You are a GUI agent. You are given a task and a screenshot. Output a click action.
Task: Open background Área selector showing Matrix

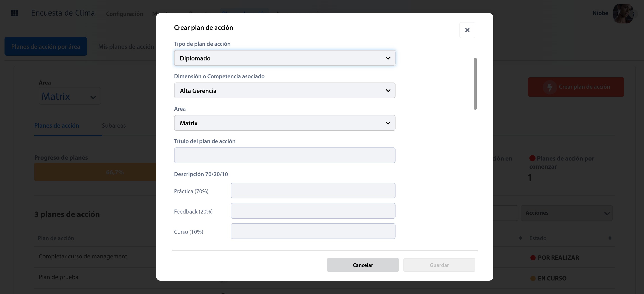pos(70,96)
